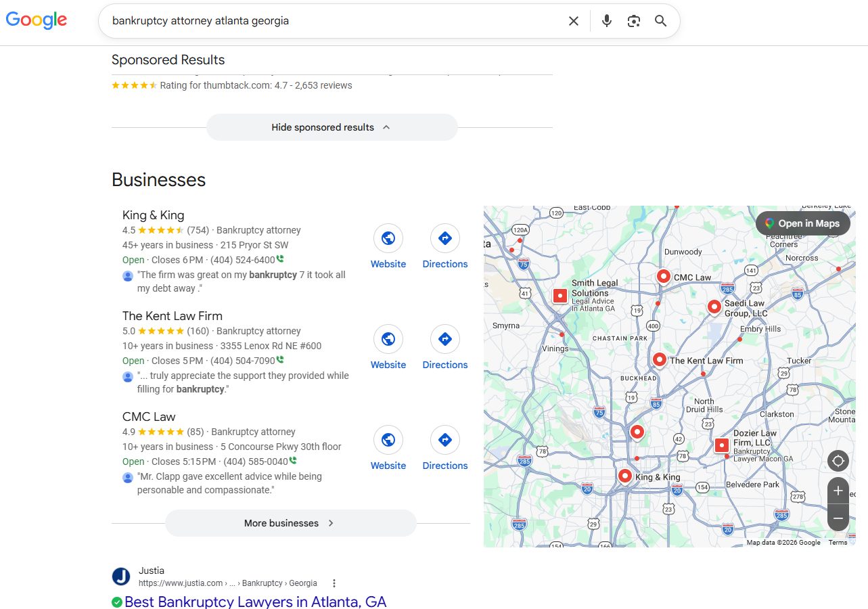Select King & King map pin
The image size is (868, 609).
tap(625, 476)
